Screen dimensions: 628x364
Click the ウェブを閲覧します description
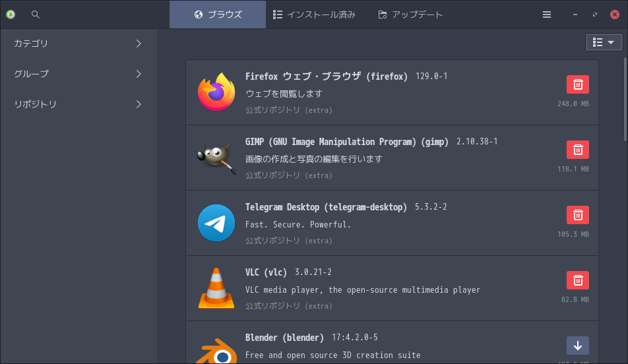pyautogui.click(x=284, y=94)
